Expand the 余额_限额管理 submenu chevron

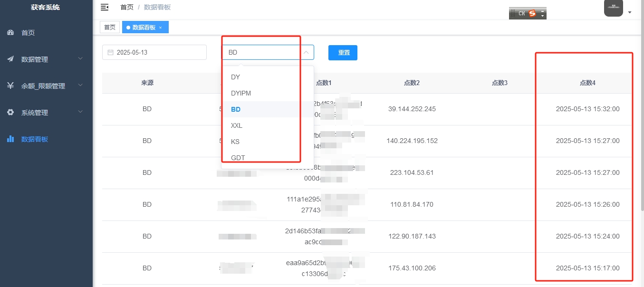[x=80, y=86]
